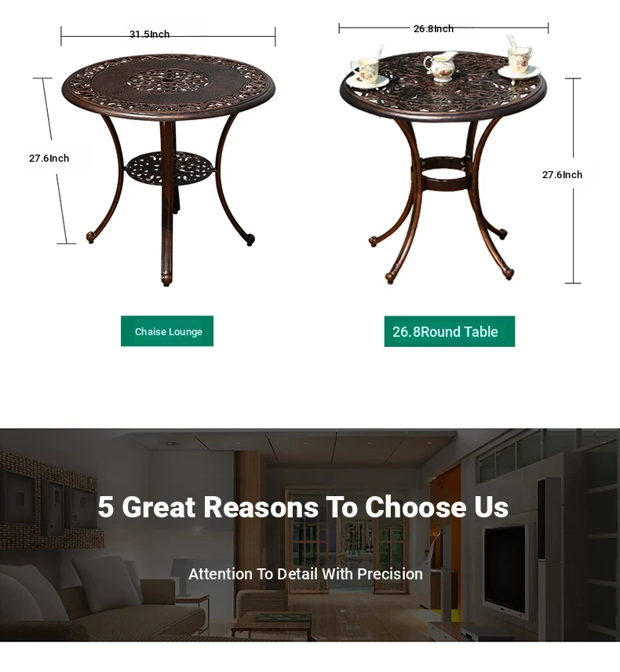The image size is (620, 672).
Task: Click the left table's 27.6Inch height label
Action: tap(49, 158)
